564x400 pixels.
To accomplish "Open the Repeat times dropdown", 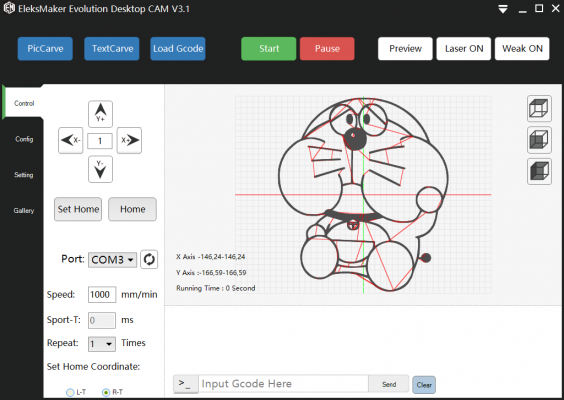I will 102,344.
